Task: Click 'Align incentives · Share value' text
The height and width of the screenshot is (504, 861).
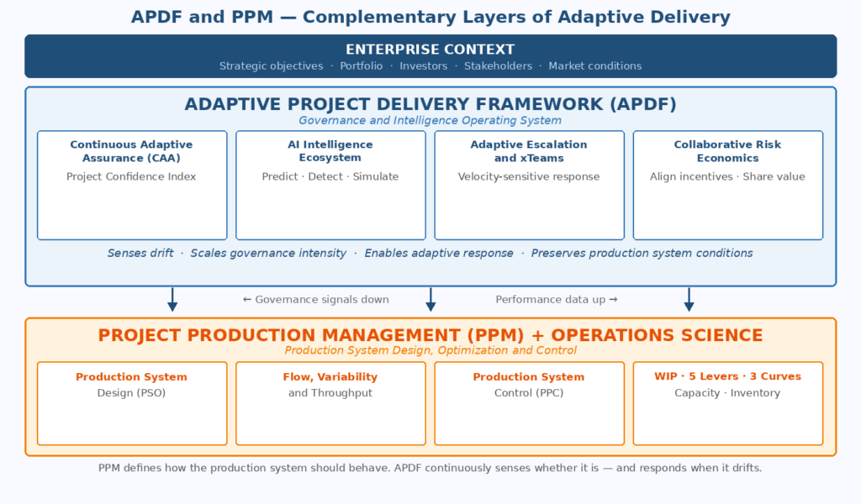Action: 727,176
